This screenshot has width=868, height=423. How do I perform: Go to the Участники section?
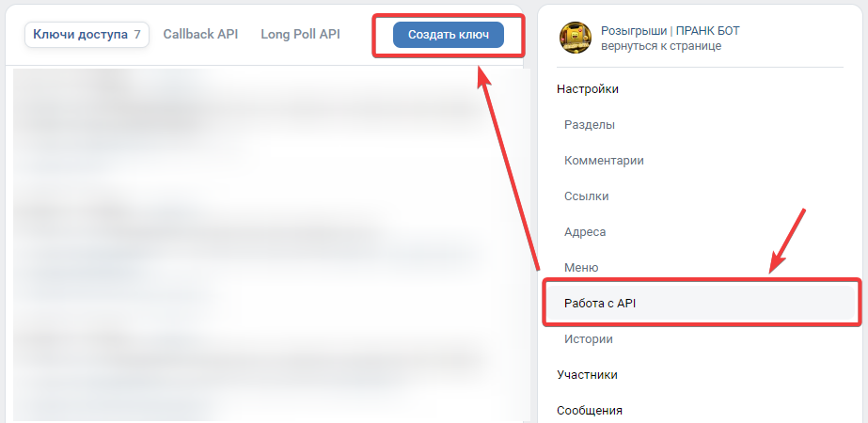(x=587, y=375)
